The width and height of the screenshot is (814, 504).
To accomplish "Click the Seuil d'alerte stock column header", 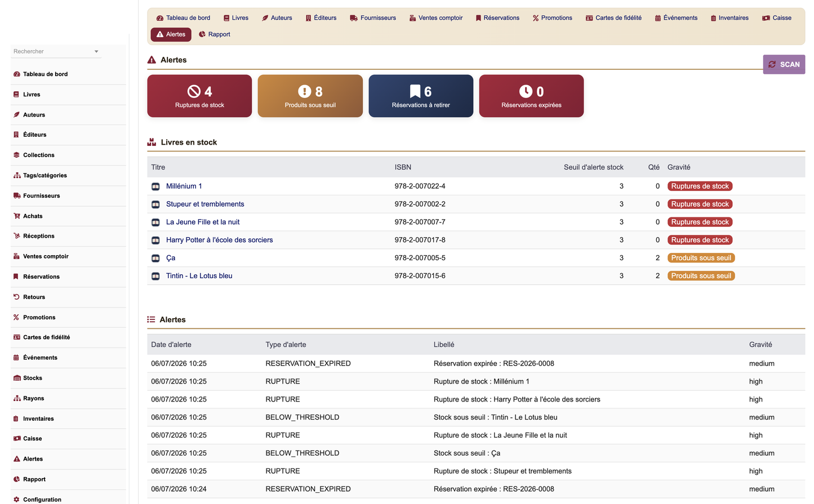I will (x=593, y=167).
